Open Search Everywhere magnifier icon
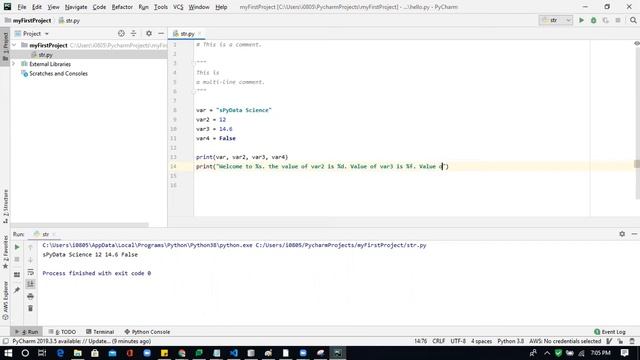This screenshot has height=360, width=640. (x=633, y=20)
